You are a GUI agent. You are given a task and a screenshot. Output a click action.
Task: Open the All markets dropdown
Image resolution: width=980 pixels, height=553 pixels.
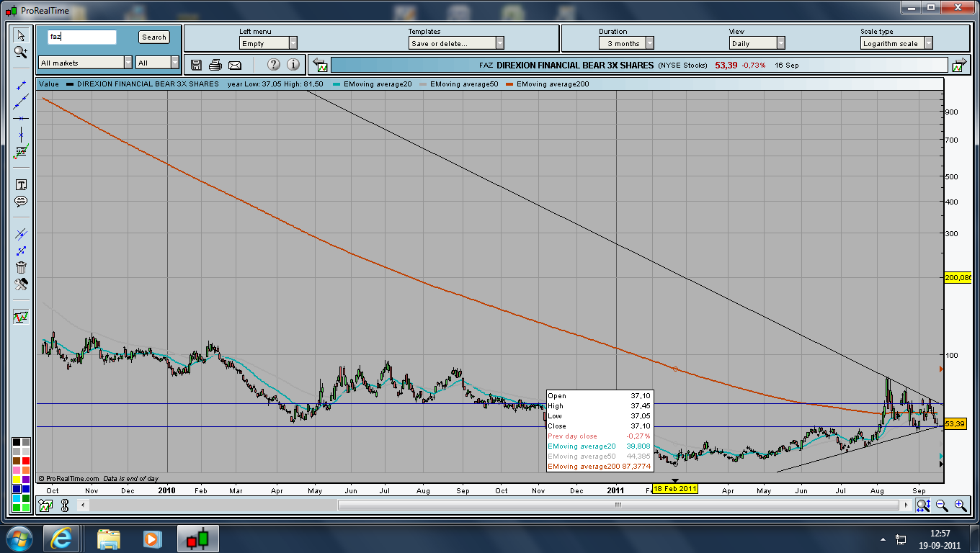[86, 63]
